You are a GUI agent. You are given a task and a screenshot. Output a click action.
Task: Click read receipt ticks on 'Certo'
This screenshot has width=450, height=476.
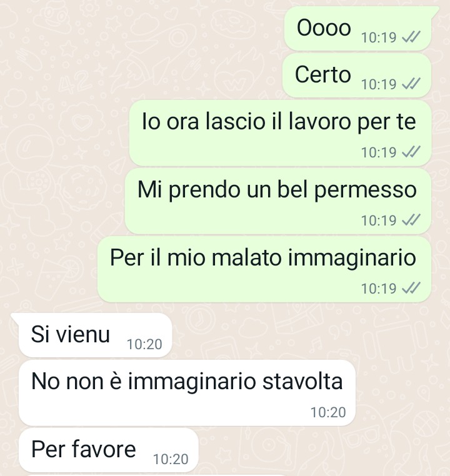(x=411, y=84)
